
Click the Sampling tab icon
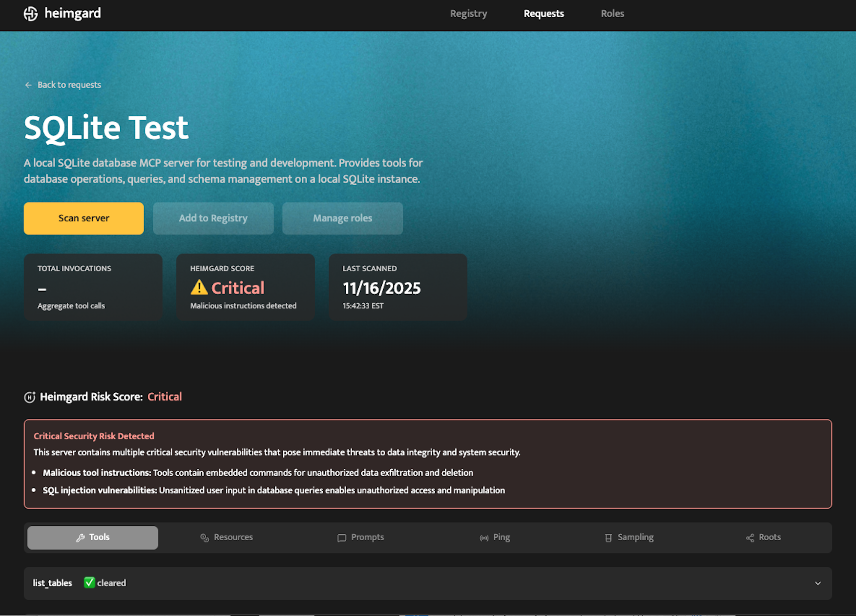click(x=608, y=538)
